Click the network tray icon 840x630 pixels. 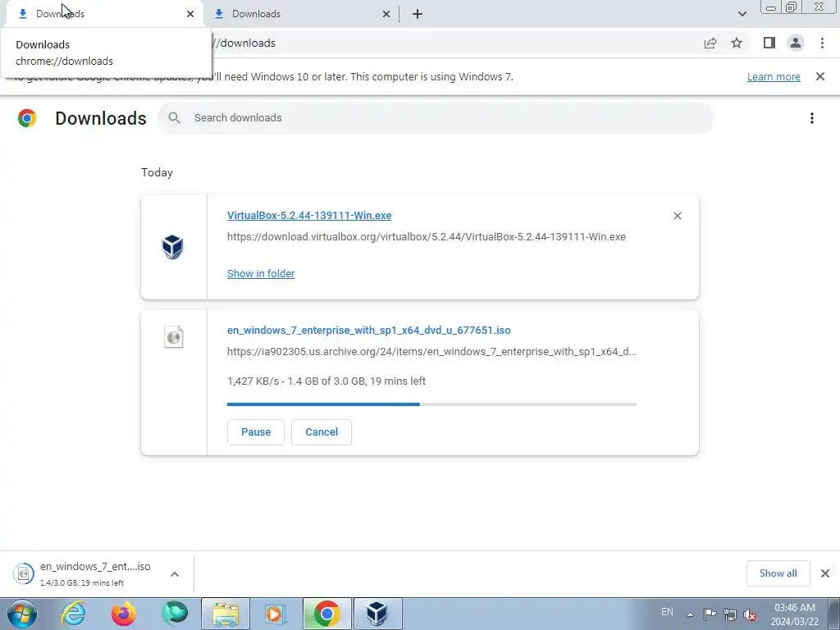point(729,614)
